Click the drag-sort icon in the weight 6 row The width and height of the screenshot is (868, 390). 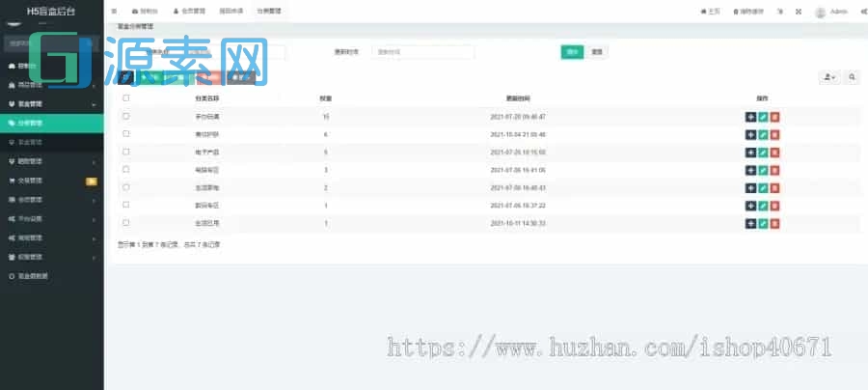click(750, 134)
